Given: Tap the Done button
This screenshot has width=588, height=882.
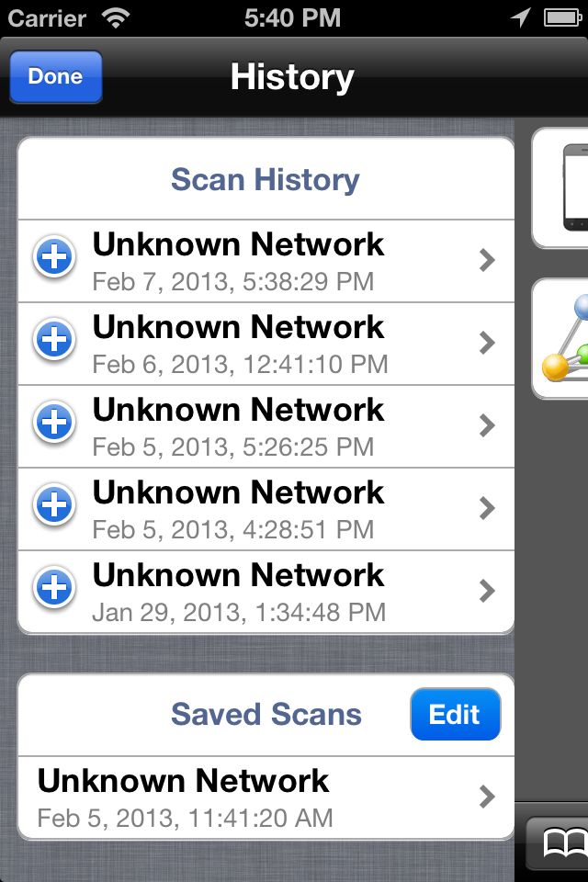Looking at the screenshot, I should [x=56, y=76].
